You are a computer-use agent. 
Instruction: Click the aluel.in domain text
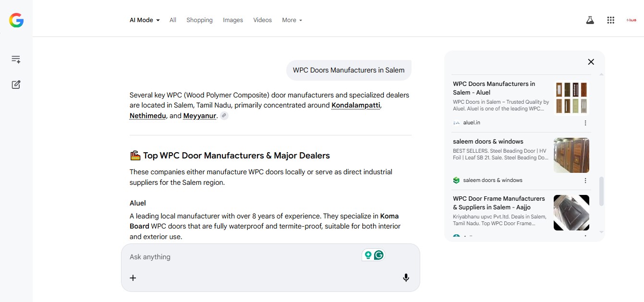(x=472, y=123)
